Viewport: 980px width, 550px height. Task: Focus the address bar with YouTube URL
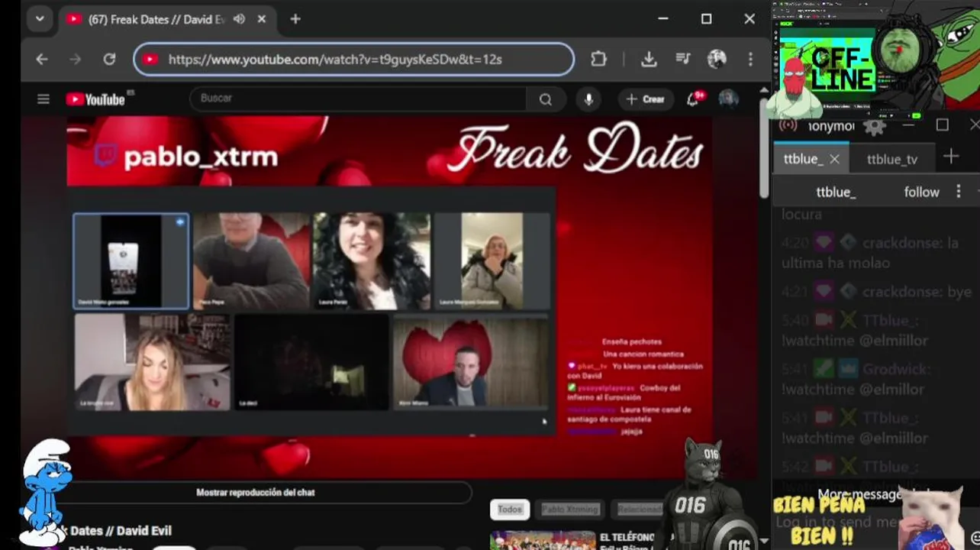tap(353, 60)
